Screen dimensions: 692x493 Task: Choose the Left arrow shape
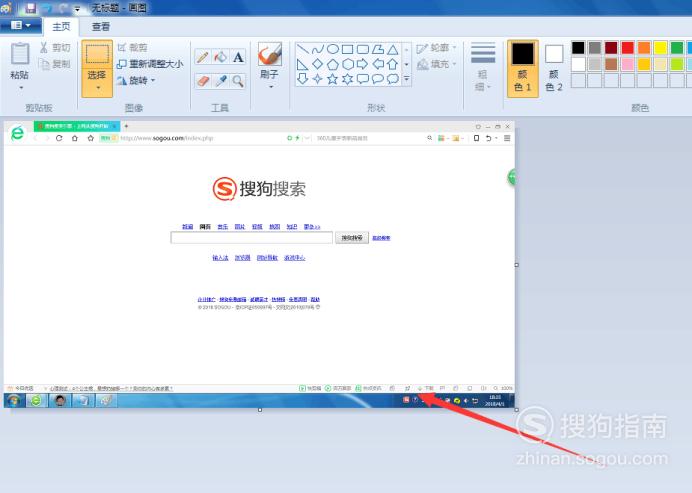tap(378, 64)
